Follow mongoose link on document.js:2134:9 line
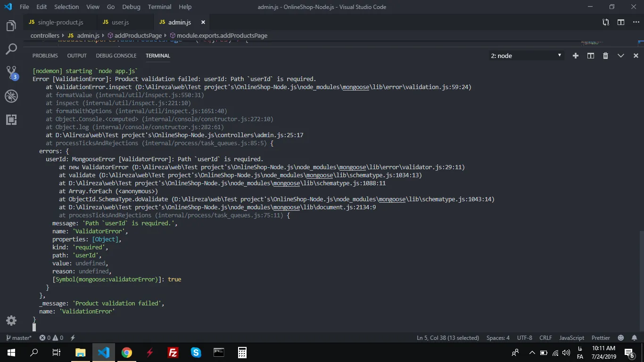644x362 pixels. point(286,207)
